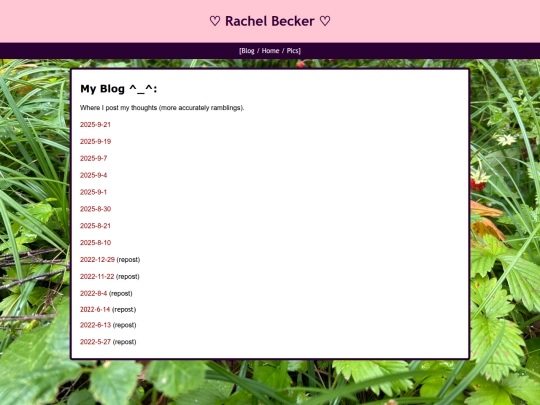The height and width of the screenshot is (405, 540).
Task: Open the 2025-8-10 entry
Action: [x=95, y=243]
